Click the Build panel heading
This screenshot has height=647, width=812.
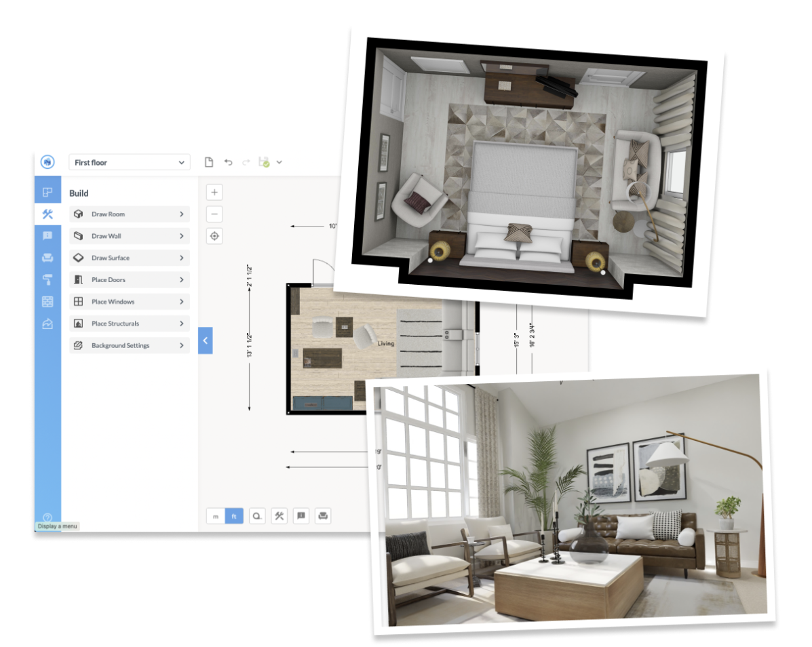click(79, 193)
